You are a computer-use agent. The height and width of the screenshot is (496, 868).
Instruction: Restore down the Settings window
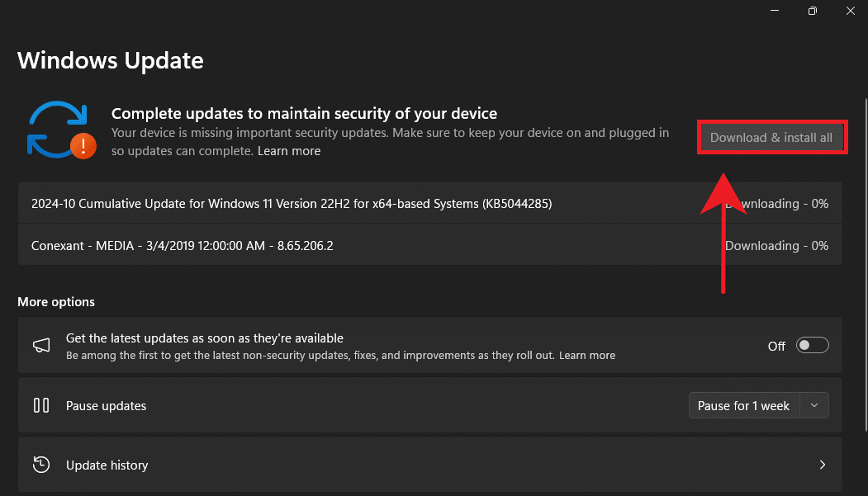coord(813,11)
